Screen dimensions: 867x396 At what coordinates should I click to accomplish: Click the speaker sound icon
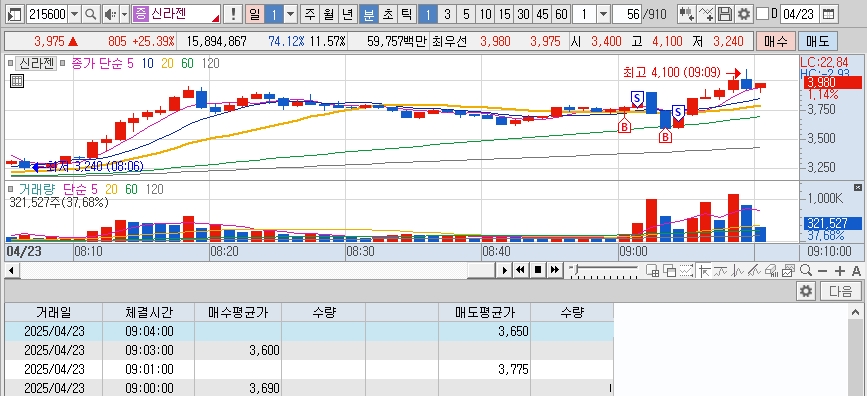[110, 14]
